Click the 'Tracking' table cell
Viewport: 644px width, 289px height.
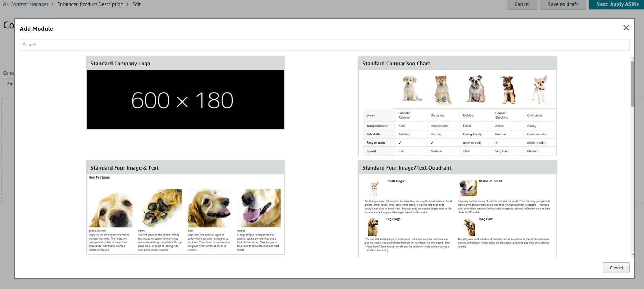(404, 134)
